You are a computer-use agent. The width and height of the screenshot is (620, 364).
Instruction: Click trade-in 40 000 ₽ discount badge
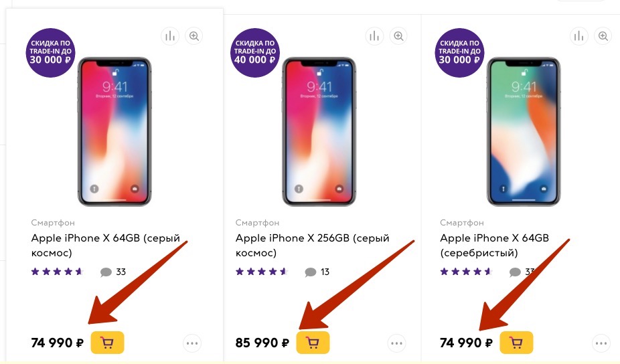(254, 52)
